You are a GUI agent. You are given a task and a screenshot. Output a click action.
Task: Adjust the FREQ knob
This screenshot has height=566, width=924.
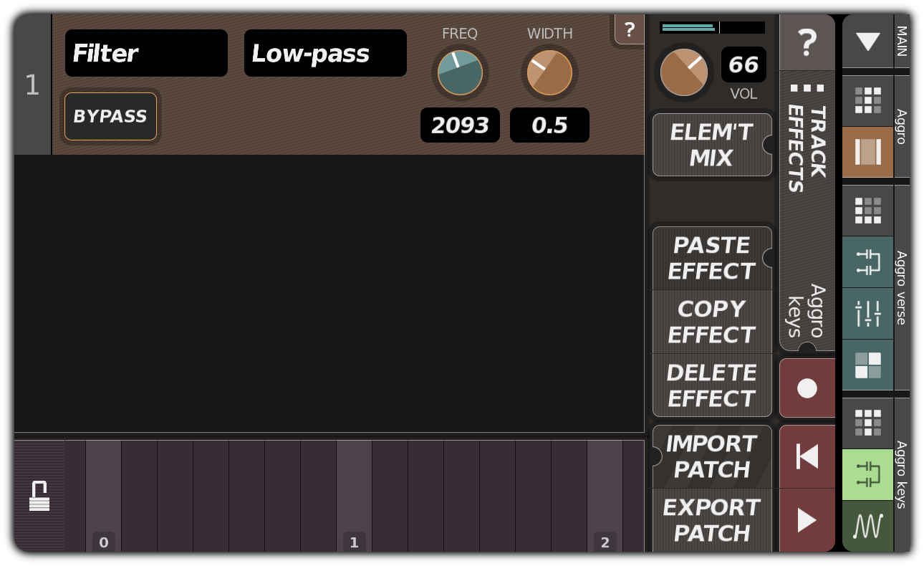click(x=460, y=72)
